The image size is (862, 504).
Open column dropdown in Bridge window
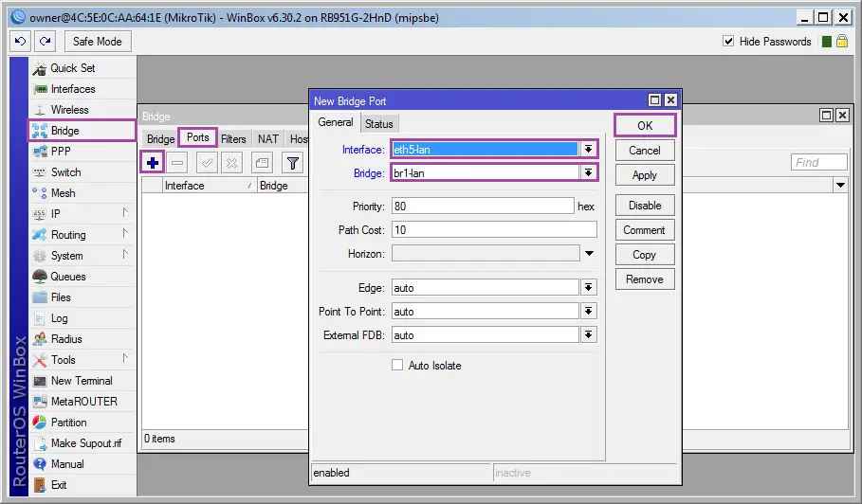pos(840,185)
